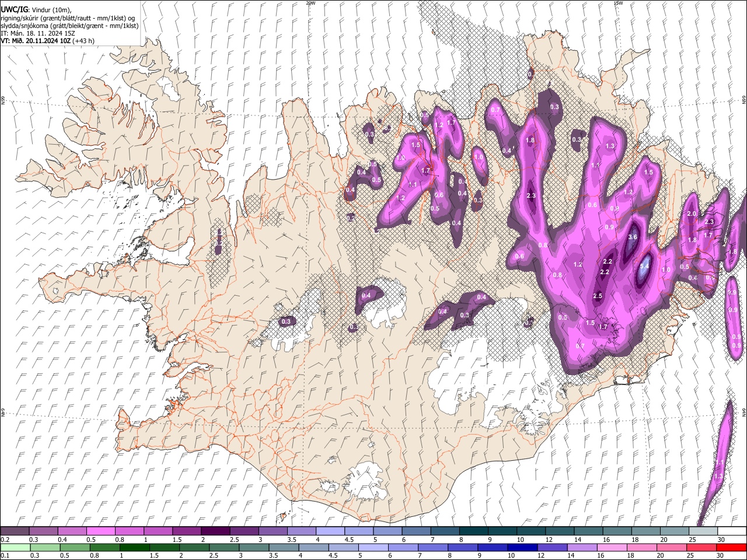Select top-row legend swatch between 1.5 and 2
This screenshot has width=747, height=560.
[186, 531]
